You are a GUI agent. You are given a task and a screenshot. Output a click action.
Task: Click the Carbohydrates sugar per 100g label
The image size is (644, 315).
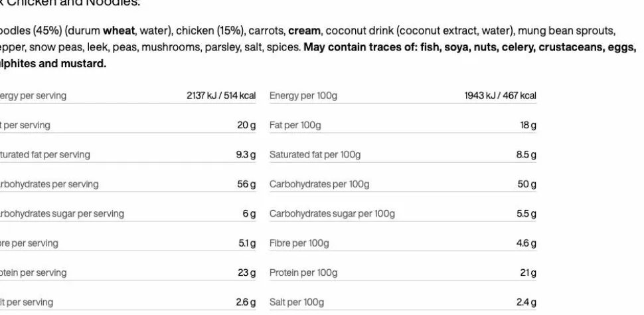[332, 214]
